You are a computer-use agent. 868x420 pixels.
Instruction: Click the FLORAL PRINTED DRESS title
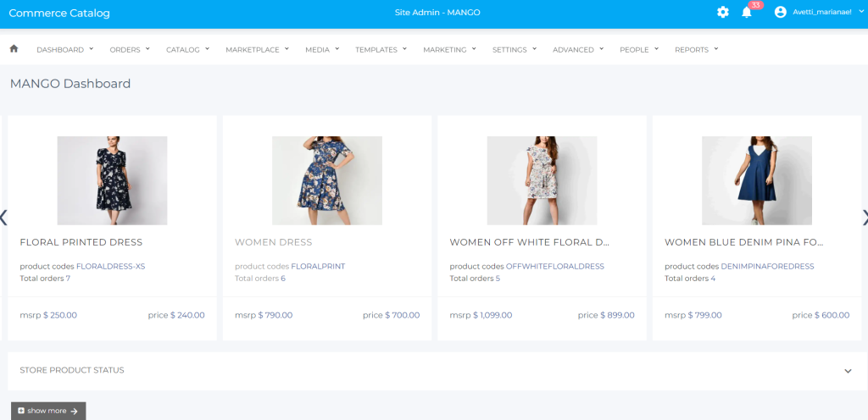pyautogui.click(x=81, y=242)
